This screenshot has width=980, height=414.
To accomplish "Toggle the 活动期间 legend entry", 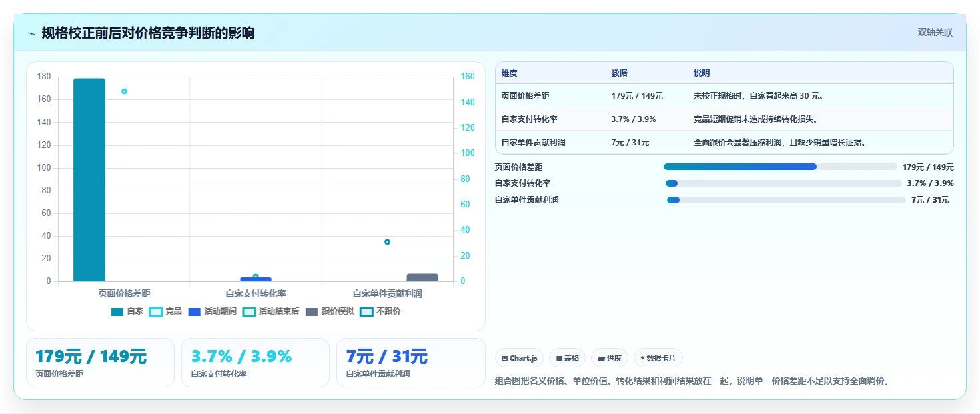I will (212, 311).
